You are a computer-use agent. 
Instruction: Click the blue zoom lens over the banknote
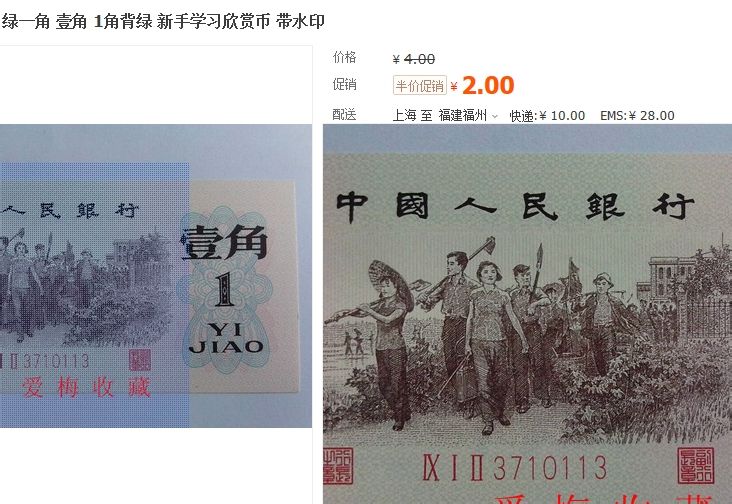[94, 294]
